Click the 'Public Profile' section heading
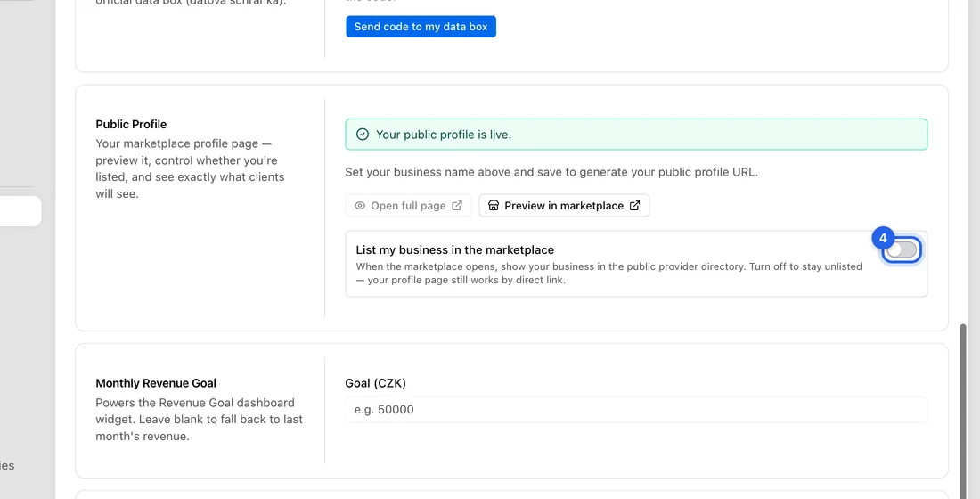The image size is (980, 499). coord(131,125)
